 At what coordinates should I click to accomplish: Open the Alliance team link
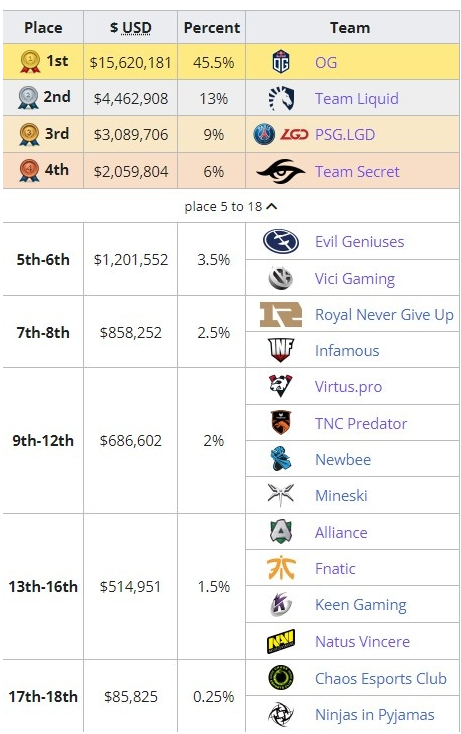(x=341, y=533)
